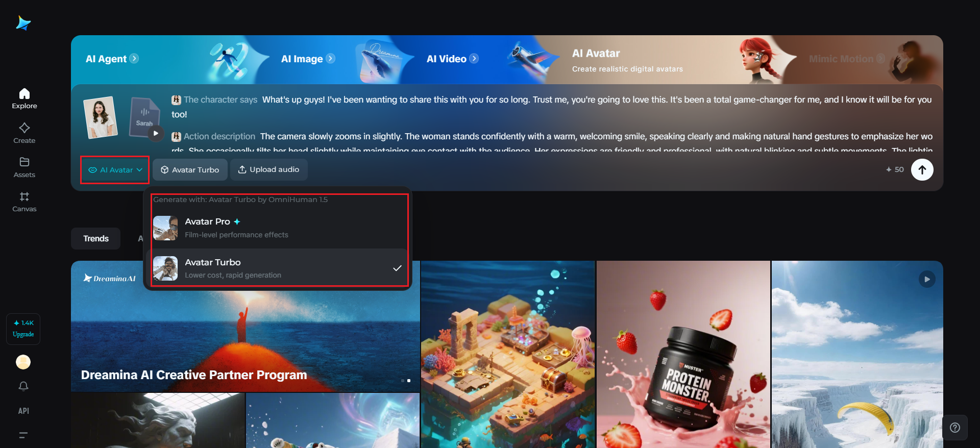Expand the AI Avatar mode dropdown
Screen dimensions: 980x448
click(x=115, y=170)
